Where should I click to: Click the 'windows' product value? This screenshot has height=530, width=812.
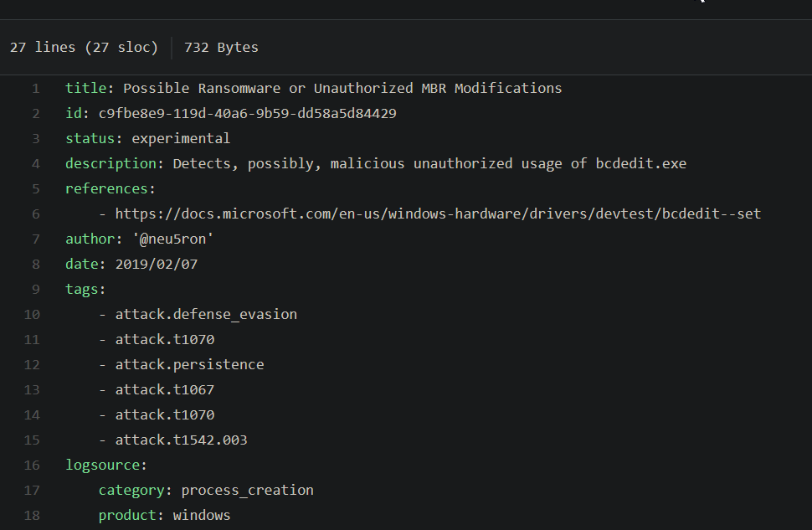coord(202,515)
